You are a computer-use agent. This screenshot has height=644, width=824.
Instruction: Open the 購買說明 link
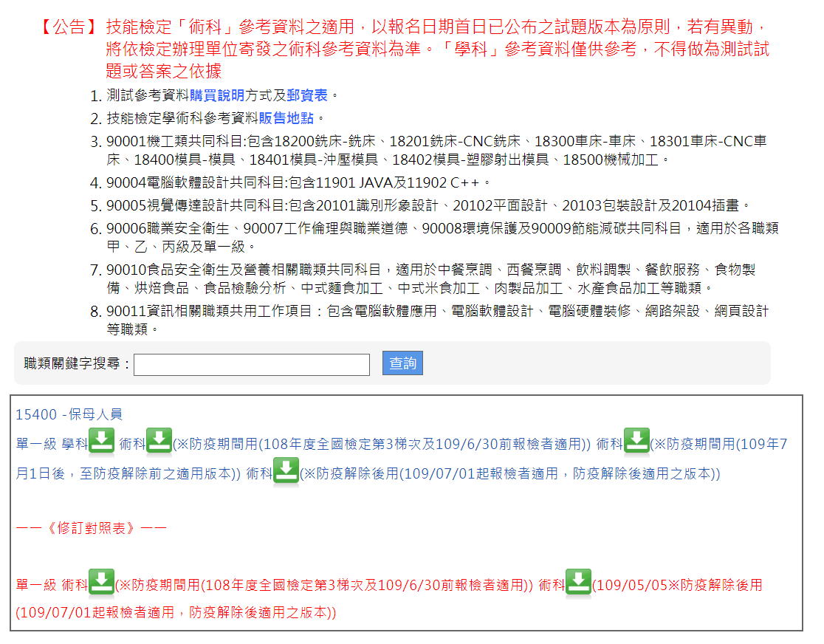pos(216,95)
